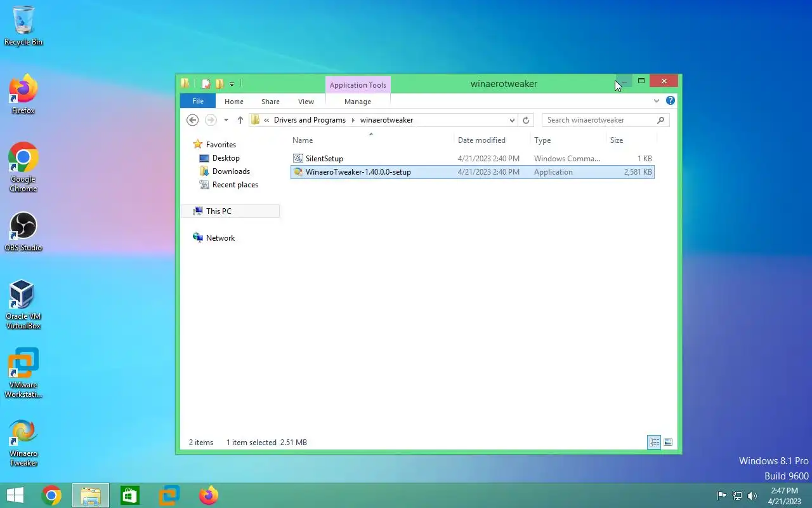Image resolution: width=812 pixels, height=508 pixels.
Task: Click the Application Tools contextual tab
Action: pyautogui.click(x=358, y=85)
